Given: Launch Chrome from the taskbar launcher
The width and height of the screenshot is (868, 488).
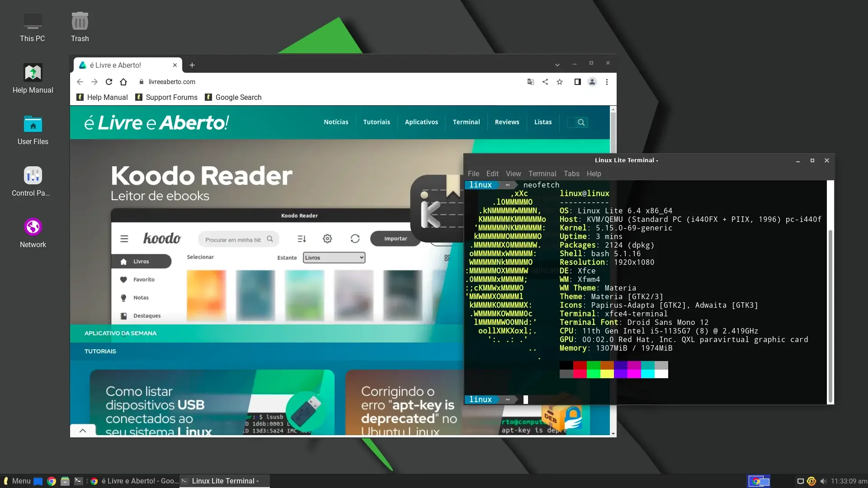Looking at the screenshot, I should [x=52, y=481].
